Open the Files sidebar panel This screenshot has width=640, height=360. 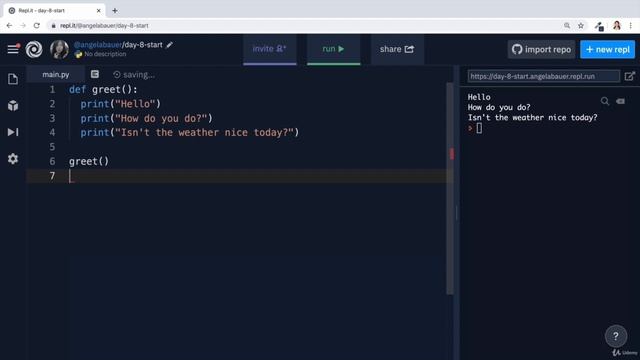[13, 79]
